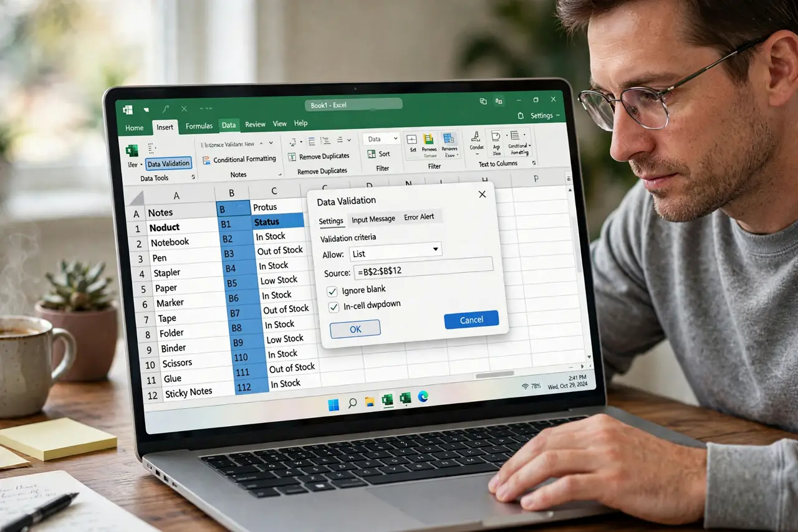Expand the Data Tools group dialog launcher
This screenshot has width=798, height=532.
(193, 178)
